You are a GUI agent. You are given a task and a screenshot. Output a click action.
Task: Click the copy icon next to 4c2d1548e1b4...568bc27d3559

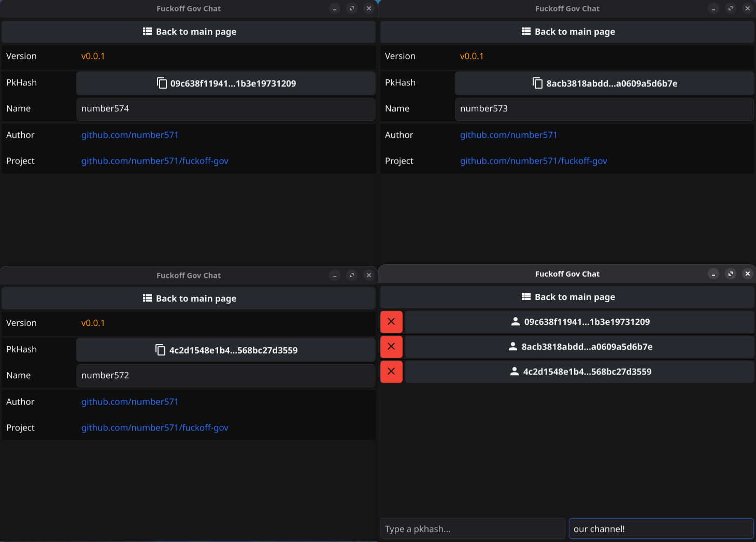(161, 350)
